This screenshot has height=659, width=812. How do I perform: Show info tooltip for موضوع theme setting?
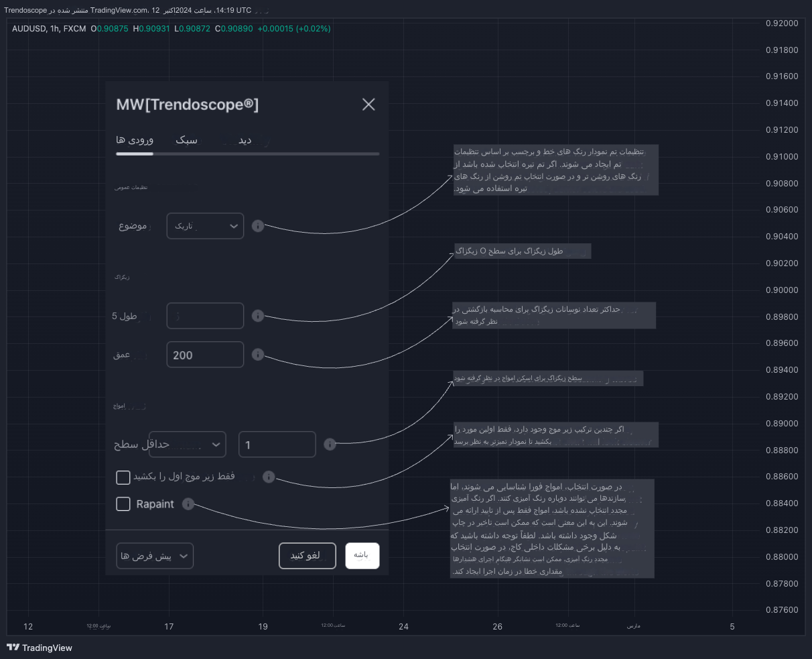[x=258, y=226]
